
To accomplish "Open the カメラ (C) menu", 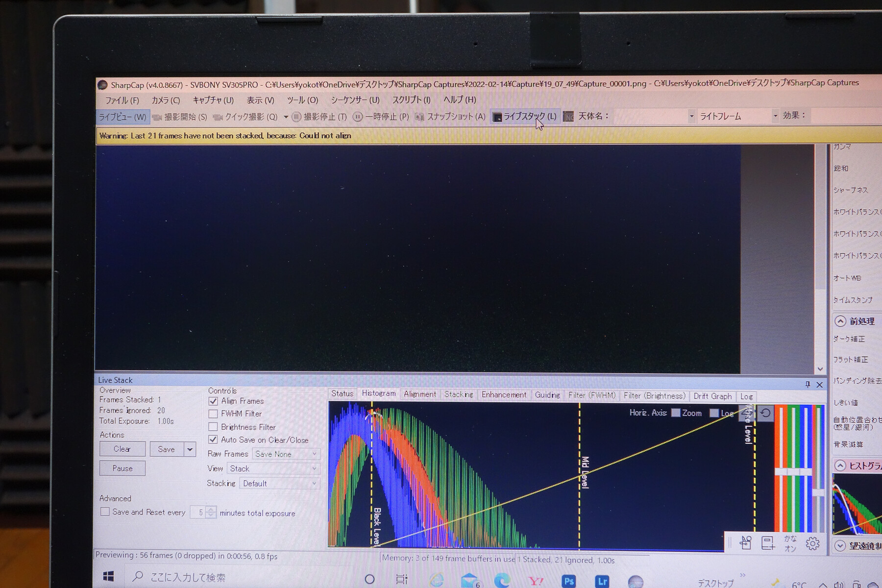I will click(166, 100).
